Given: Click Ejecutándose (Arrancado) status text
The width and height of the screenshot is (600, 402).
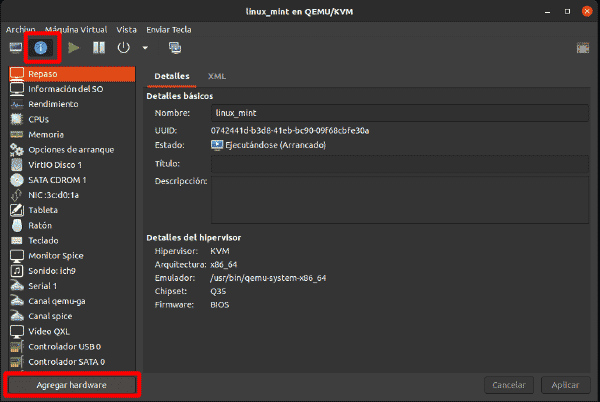Looking at the screenshot, I should 276,145.
